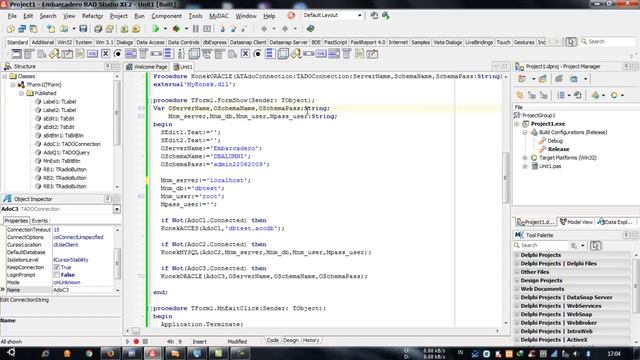Expand the Unit1.pas node
This screenshot has height=360, width=640.
point(525,166)
